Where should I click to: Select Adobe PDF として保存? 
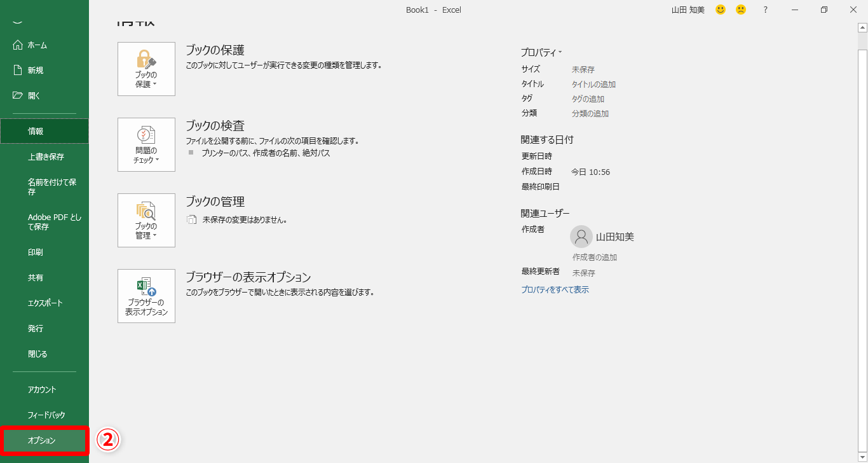44,222
